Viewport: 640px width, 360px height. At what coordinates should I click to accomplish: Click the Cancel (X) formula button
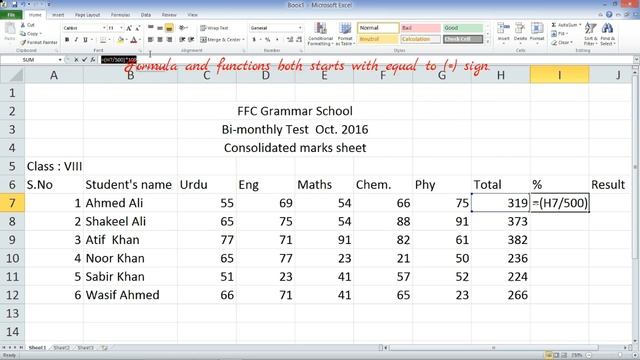coord(76,60)
